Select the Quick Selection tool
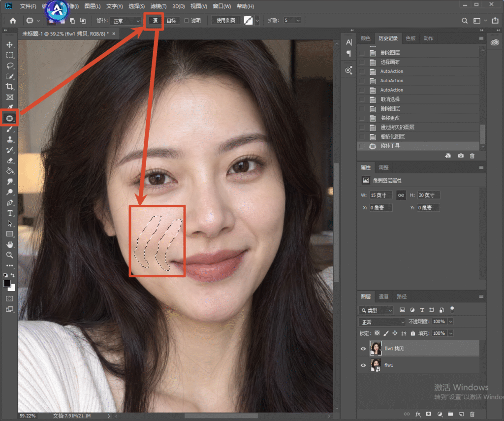504x421 pixels. tap(10, 76)
